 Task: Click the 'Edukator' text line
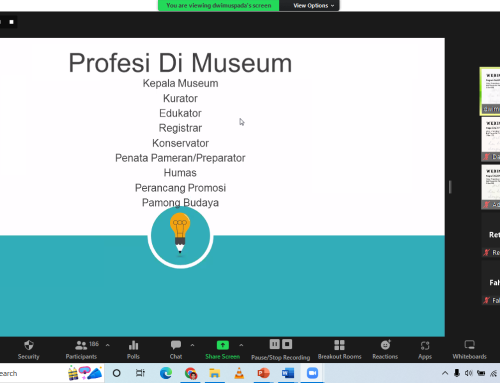tap(180, 113)
